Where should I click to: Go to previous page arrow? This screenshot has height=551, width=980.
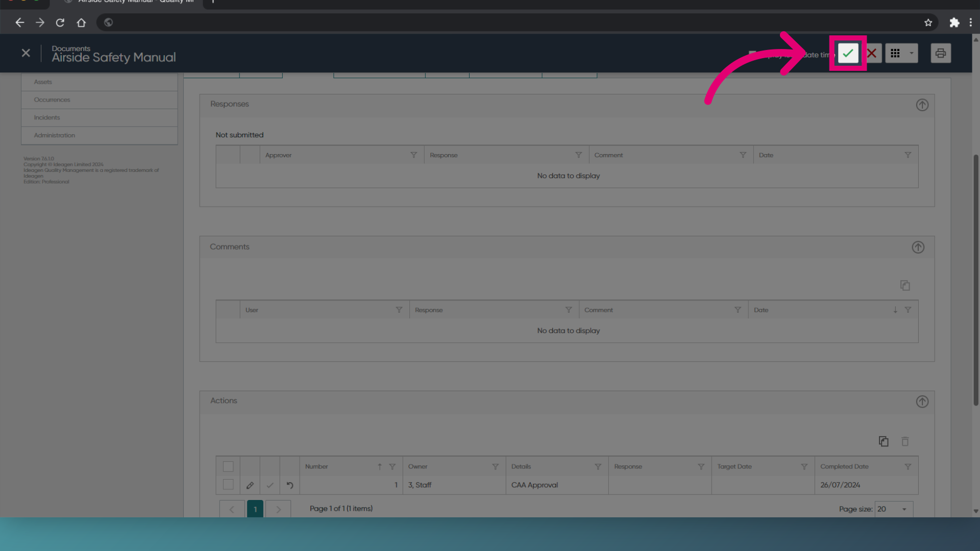232,509
